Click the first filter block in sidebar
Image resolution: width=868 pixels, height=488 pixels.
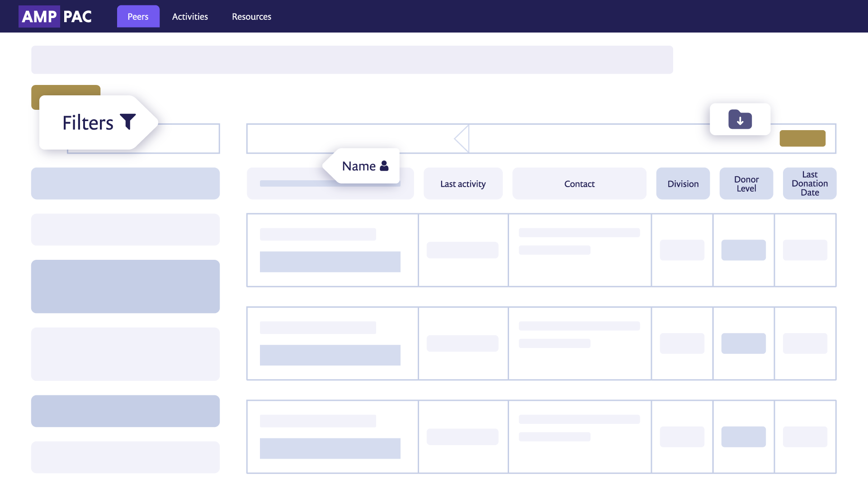(x=125, y=183)
